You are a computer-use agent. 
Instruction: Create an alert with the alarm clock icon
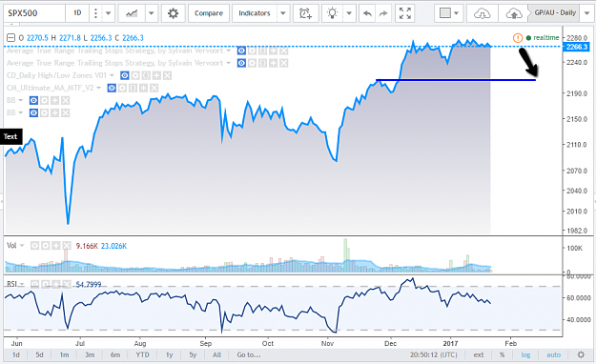pyautogui.click(x=305, y=13)
